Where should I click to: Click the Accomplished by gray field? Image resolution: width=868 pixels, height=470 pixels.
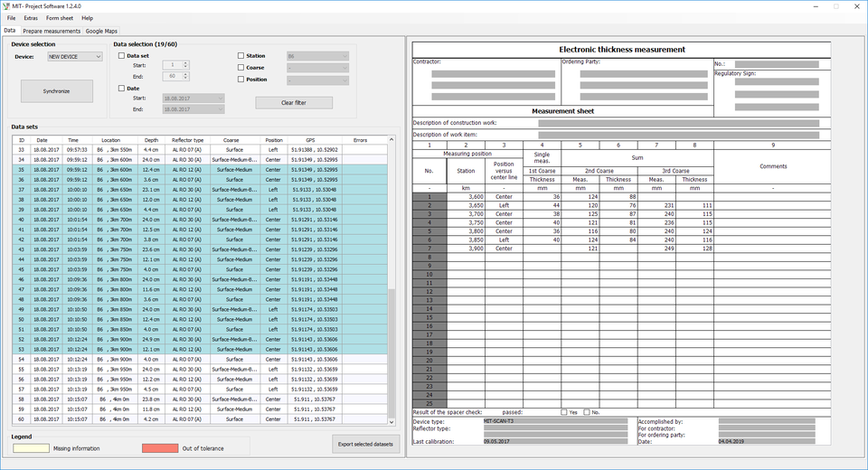pos(767,422)
